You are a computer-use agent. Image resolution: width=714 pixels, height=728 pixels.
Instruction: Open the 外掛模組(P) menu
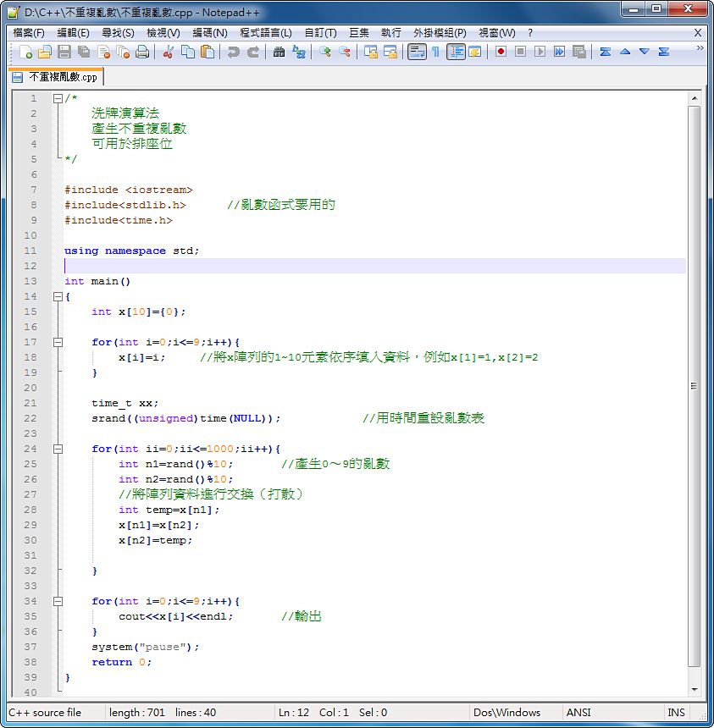pyautogui.click(x=440, y=33)
